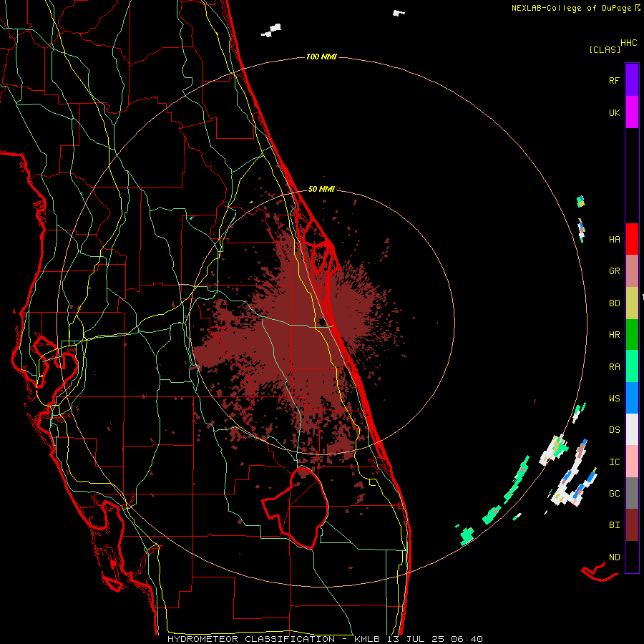Image resolution: width=644 pixels, height=644 pixels.
Task: Pick the dark green HR legend swatch
Action: 632,334
